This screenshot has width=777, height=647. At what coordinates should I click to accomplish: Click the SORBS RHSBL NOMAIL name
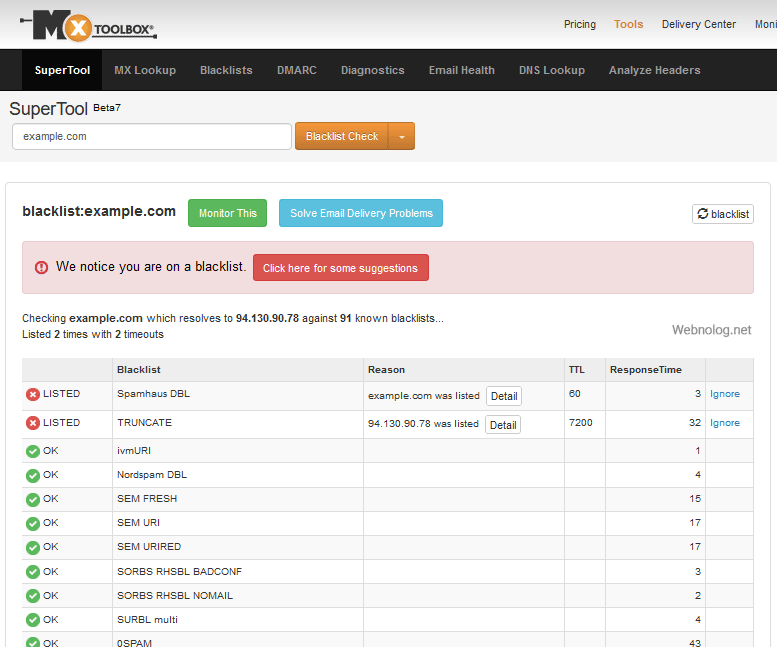175,595
